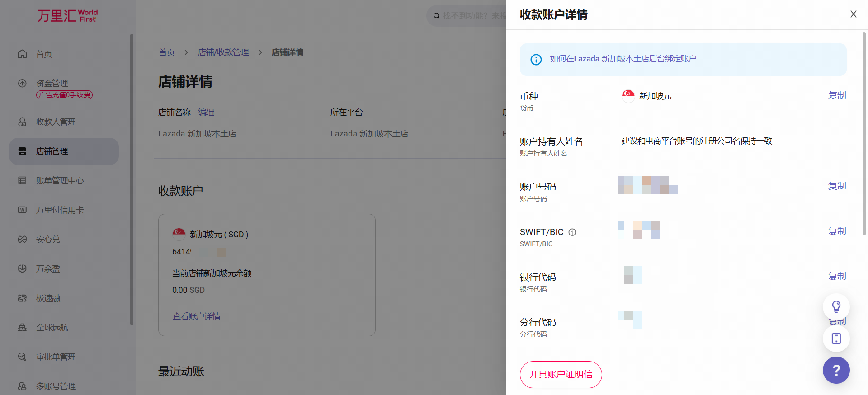Click Lazada 新加坡本土店 under 所在平台
The height and width of the screenshot is (395, 868).
pyautogui.click(x=369, y=134)
